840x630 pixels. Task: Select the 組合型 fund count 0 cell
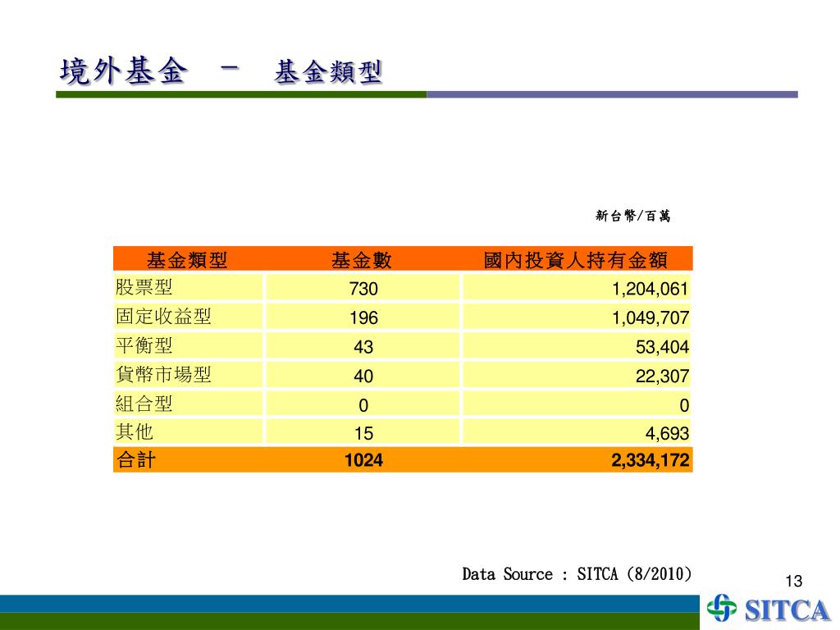pos(363,405)
